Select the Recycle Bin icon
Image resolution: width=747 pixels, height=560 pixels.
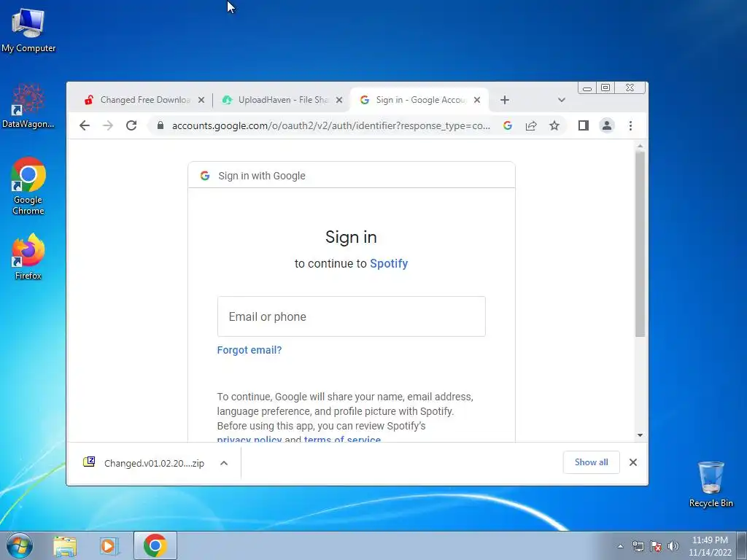(x=711, y=484)
